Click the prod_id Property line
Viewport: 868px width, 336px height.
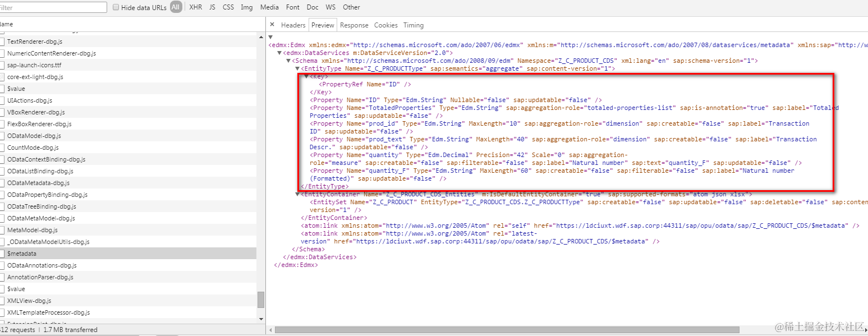click(560, 127)
